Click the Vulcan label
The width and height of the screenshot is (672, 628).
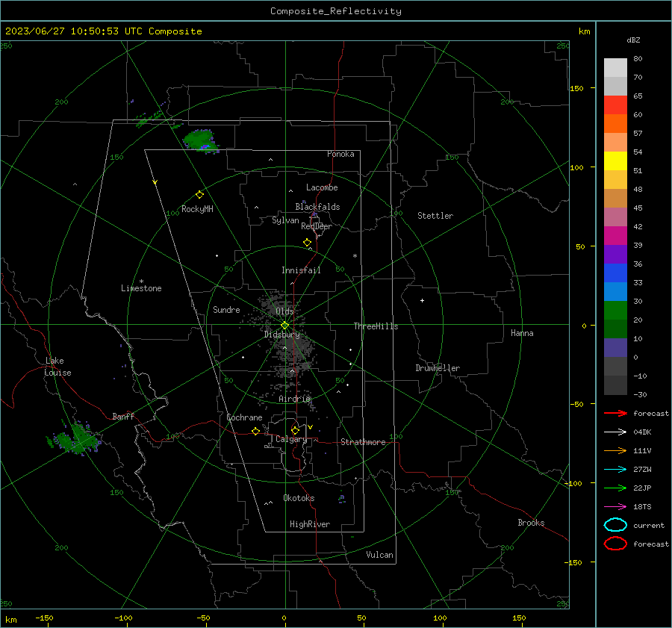point(380,555)
